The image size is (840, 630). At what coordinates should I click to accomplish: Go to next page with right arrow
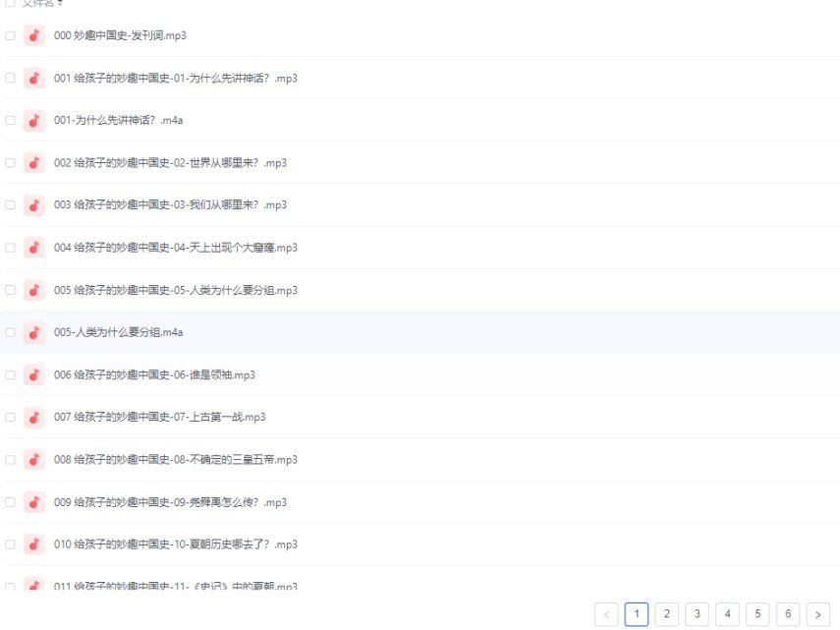[817, 614]
